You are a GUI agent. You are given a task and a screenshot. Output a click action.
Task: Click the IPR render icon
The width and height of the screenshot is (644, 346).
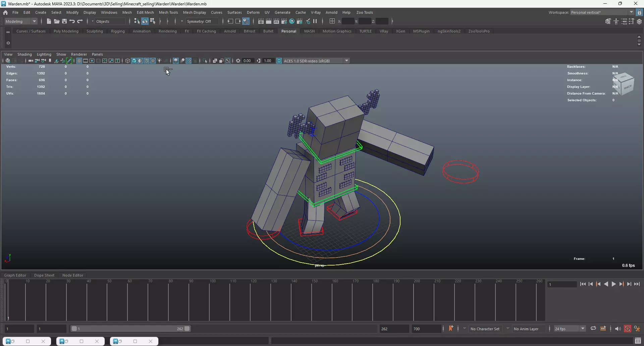(276, 21)
